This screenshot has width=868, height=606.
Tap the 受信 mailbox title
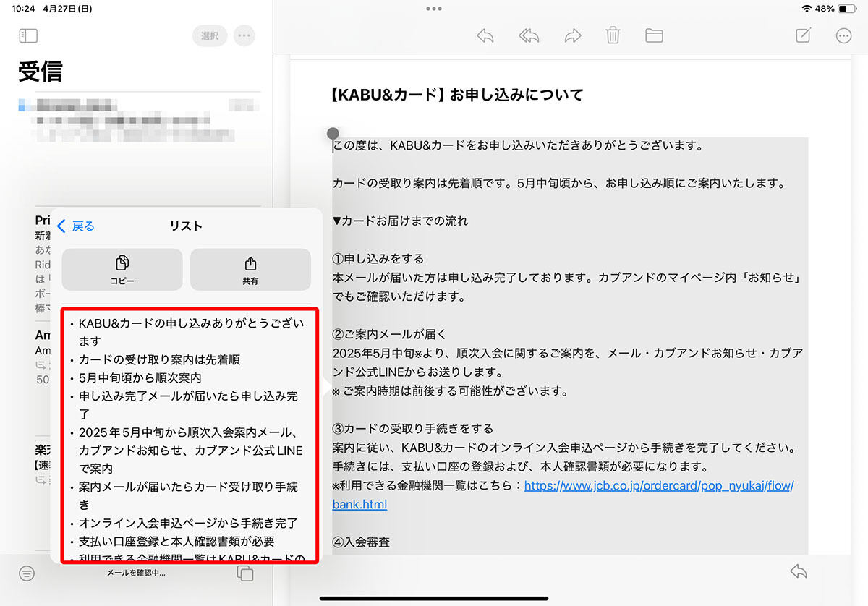tap(41, 72)
